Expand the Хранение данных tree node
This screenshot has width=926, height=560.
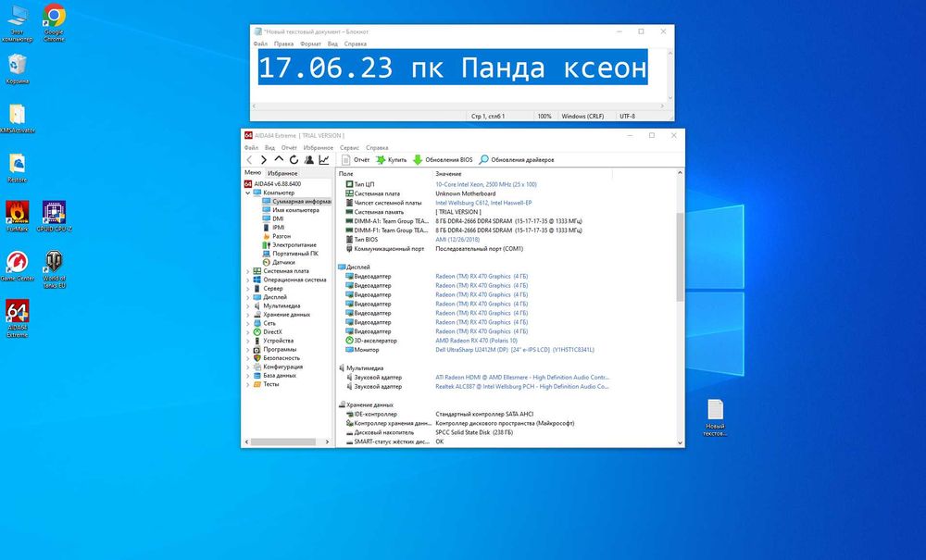tap(248, 315)
